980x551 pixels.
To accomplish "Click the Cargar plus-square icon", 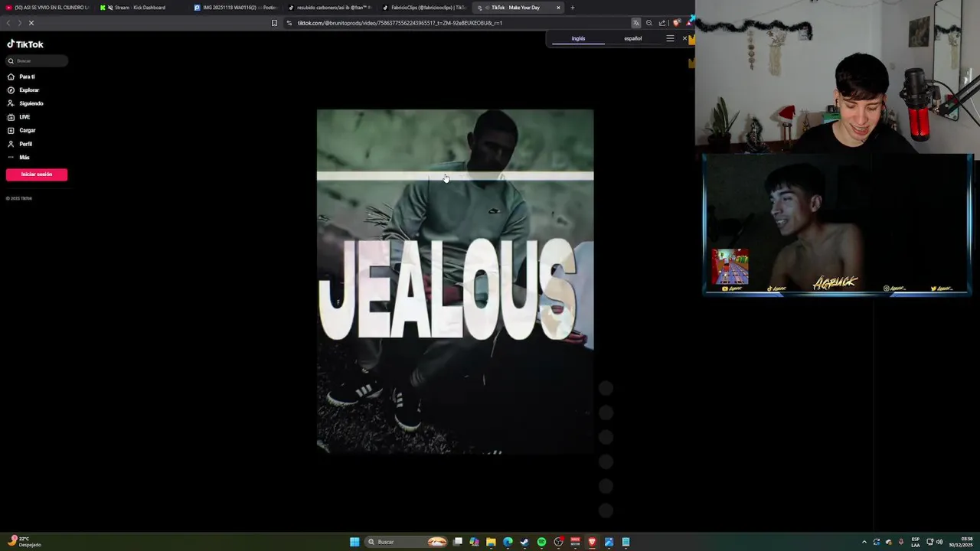I will (11, 130).
